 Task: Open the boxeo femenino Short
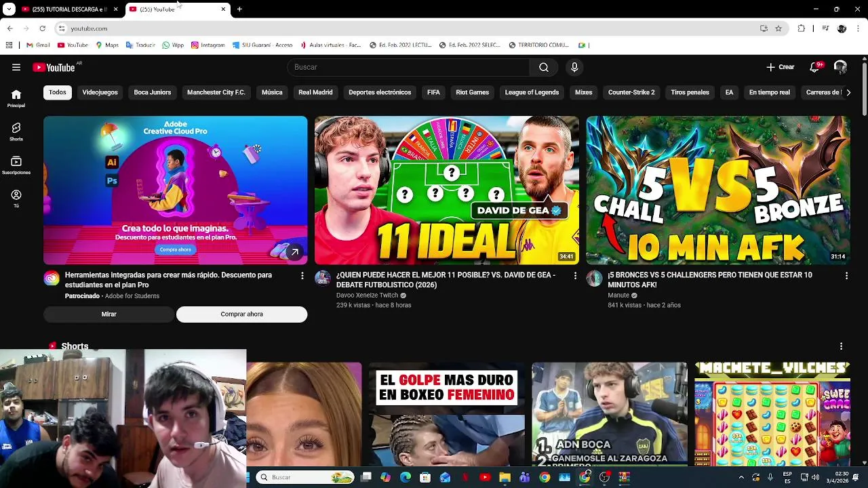coord(447,414)
